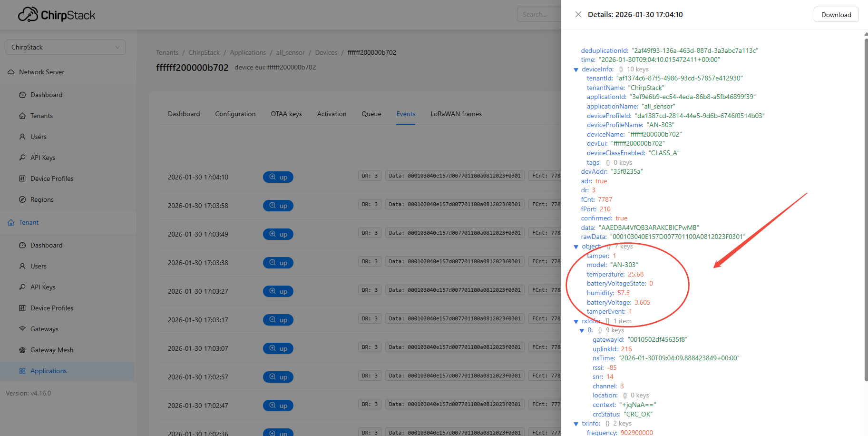This screenshot has width=868, height=436.
Task: Collapse the txInfo JSON node
Action: coord(576,424)
